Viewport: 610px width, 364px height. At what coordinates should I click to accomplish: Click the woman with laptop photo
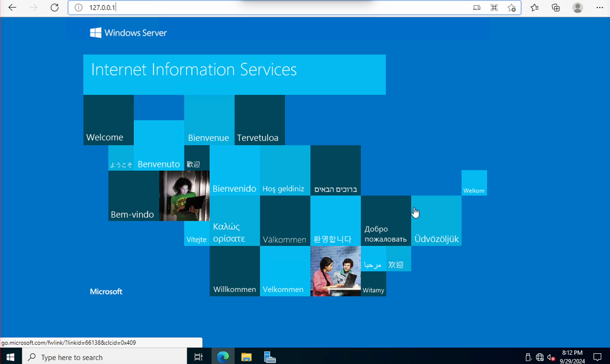pos(184,196)
